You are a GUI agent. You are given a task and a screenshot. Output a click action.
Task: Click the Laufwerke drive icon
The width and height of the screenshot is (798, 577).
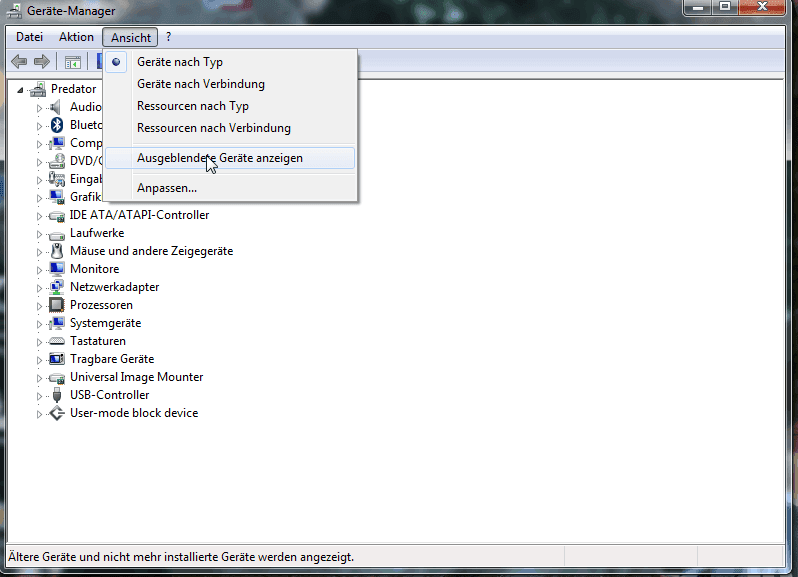(56, 234)
